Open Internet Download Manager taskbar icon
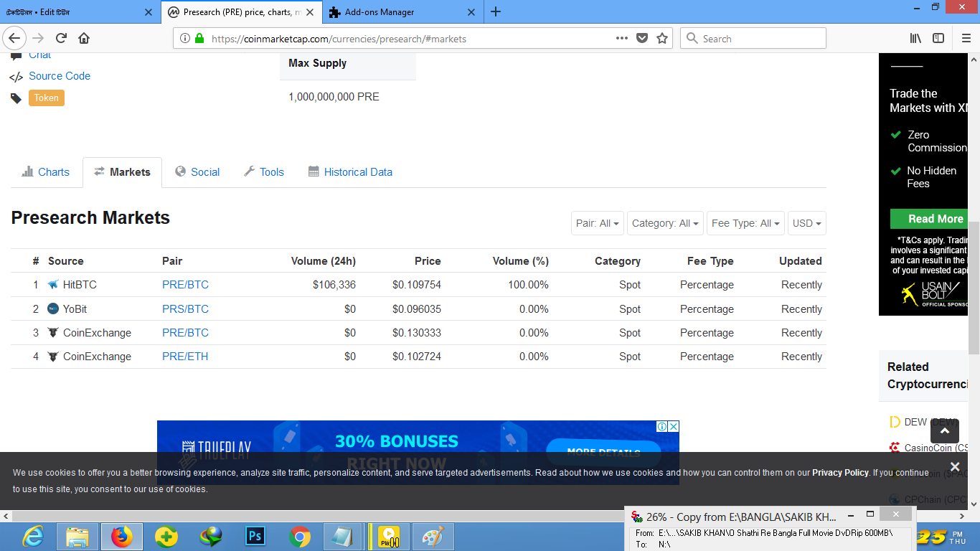Viewport: 980px width, 551px height. (211, 537)
